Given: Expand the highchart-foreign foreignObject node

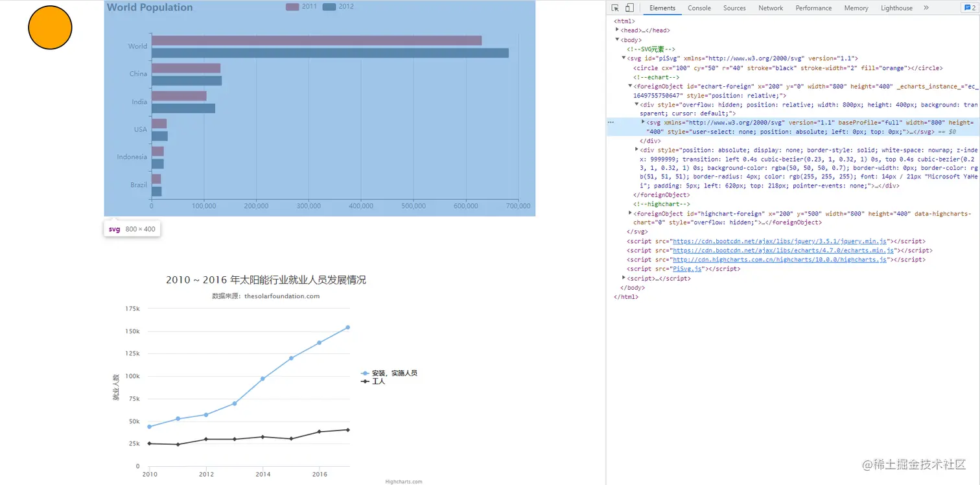Looking at the screenshot, I should [630, 213].
